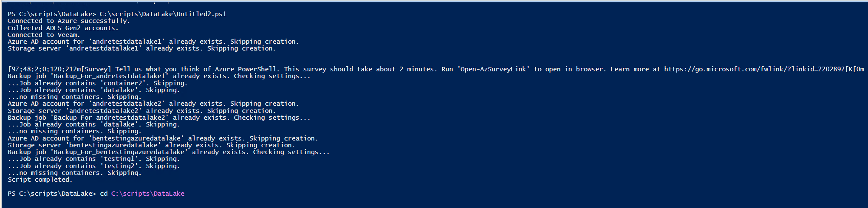Screen dimensions: 868x208
Task: Click Storage server 'andretestdatalake2' line
Action: point(141,111)
